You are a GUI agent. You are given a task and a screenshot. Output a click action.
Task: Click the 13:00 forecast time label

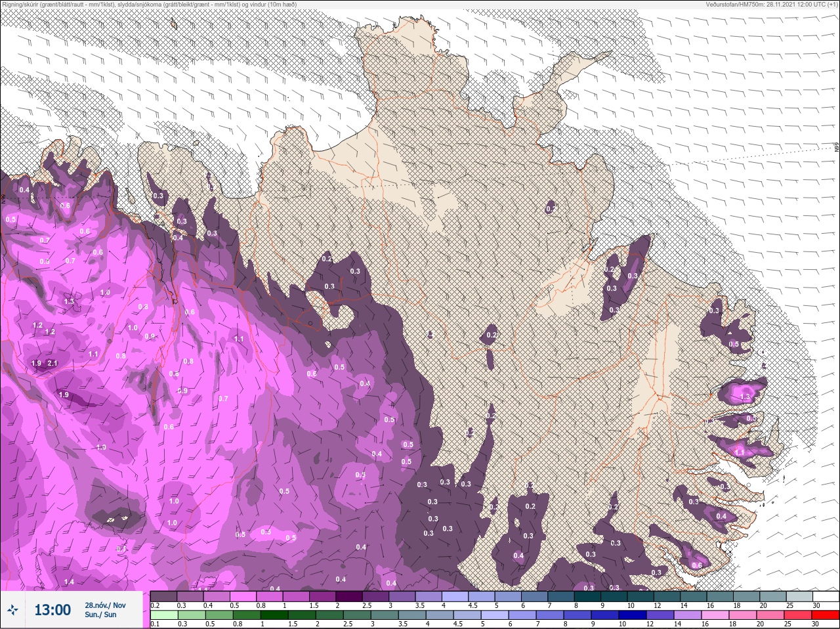click(x=52, y=610)
